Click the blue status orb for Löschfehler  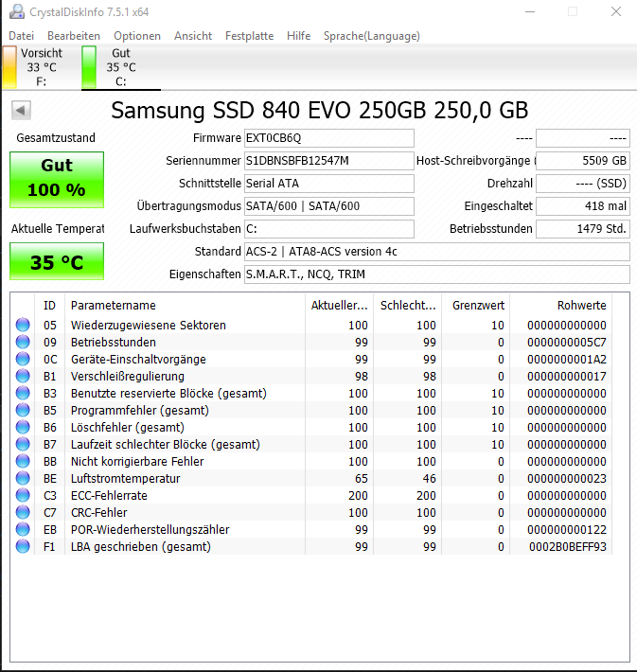23,427
